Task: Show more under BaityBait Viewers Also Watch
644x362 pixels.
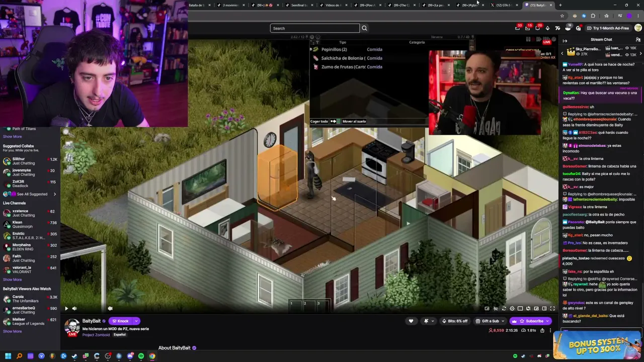Action: (13, 331)
